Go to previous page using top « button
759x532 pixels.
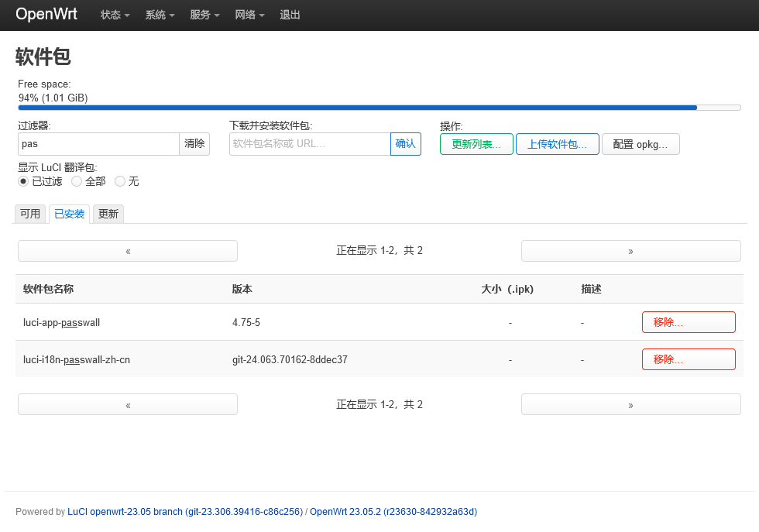click(128, 251)
